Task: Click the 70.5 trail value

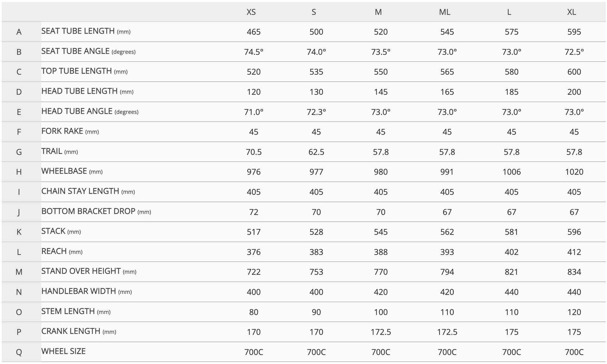Action: click(254, 152)
